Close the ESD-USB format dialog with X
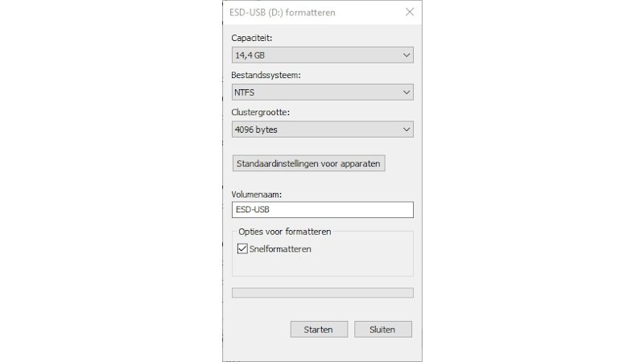The width and height of the screenshot is (644, 362). click(x=410, y=12)
